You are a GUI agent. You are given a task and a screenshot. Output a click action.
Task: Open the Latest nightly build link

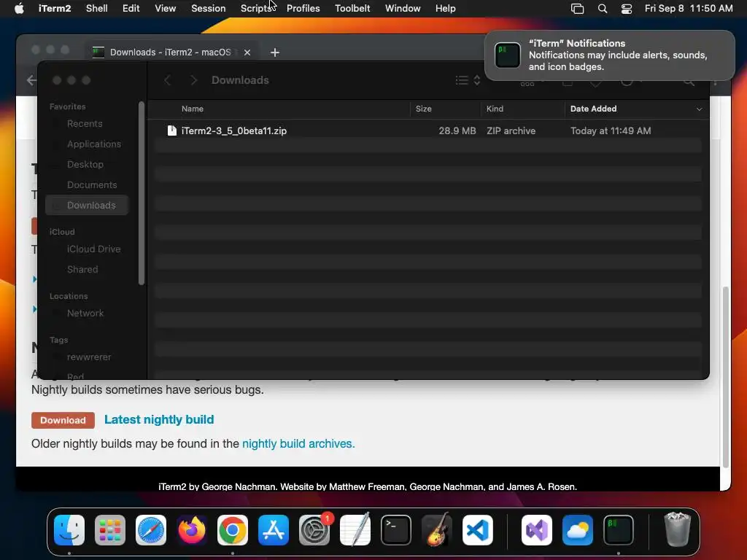159,419
